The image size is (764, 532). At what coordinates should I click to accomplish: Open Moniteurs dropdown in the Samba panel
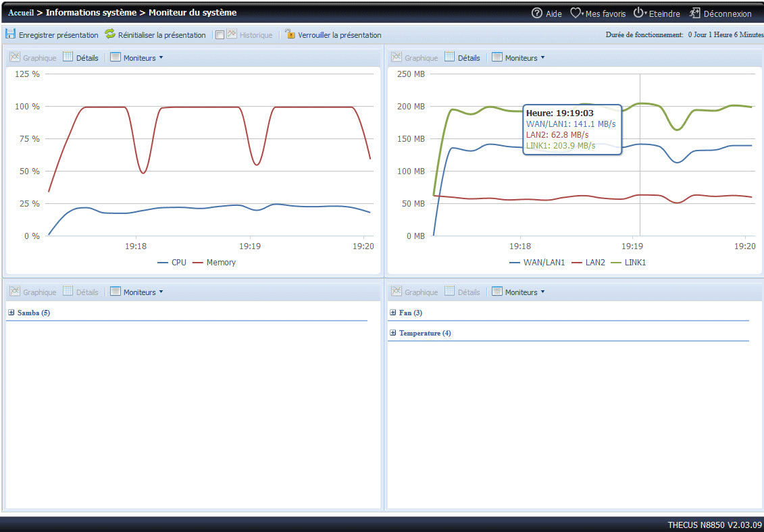137,292
